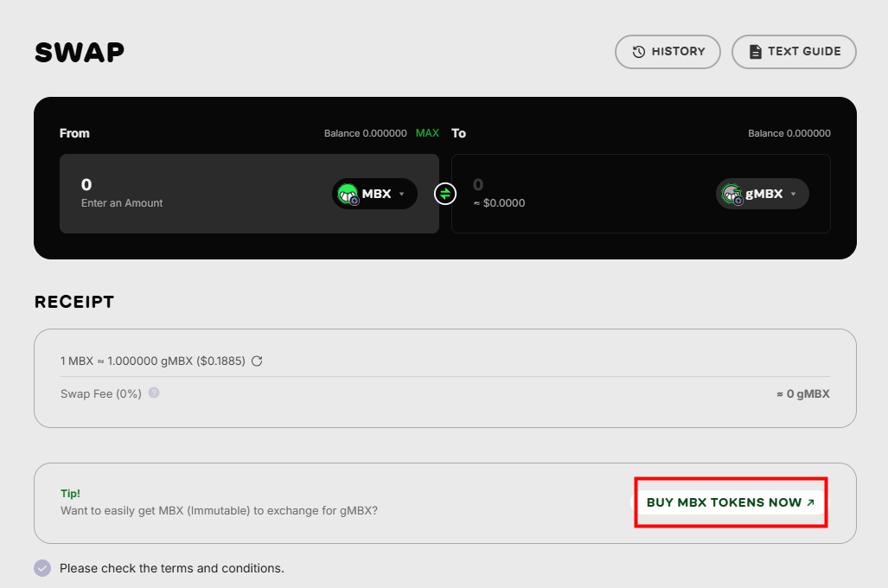The height and width of the screenshot is (588, 888).
Task: Focus the From amount input field
Action: [190, 193]
